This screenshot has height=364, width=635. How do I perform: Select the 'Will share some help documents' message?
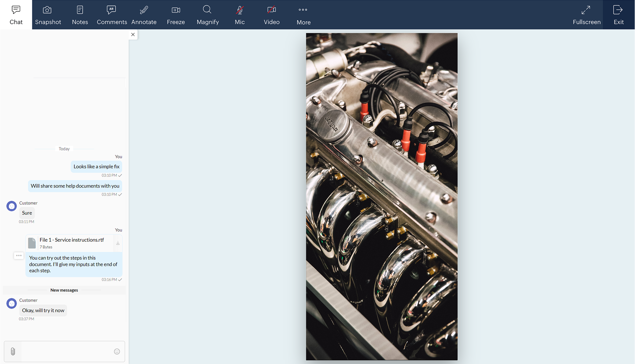coord(75,186)
